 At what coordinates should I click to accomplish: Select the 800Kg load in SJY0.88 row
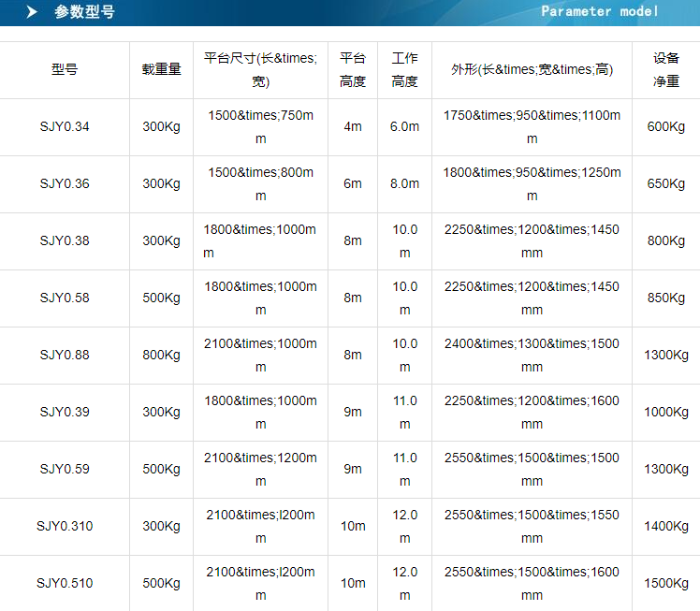162,356
